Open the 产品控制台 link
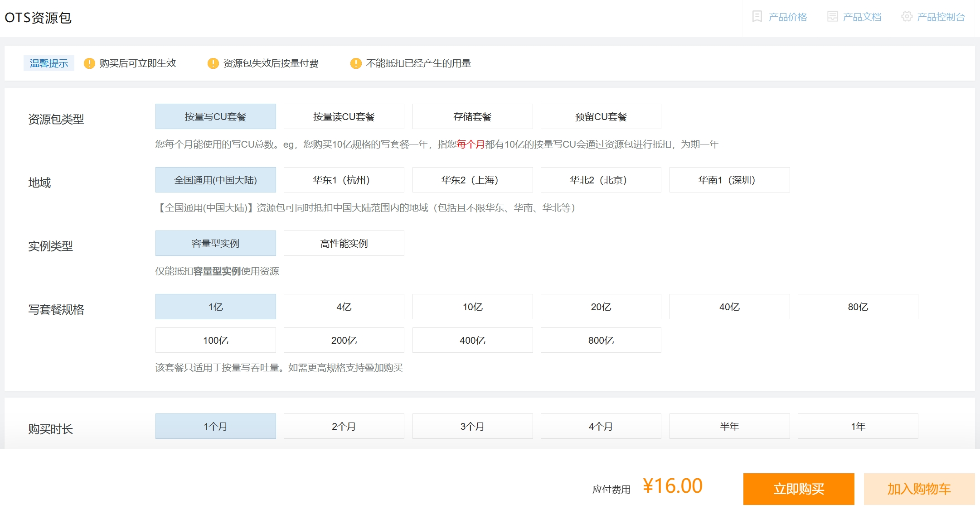Viewport: 980px width, 514px height. [941, 17]
